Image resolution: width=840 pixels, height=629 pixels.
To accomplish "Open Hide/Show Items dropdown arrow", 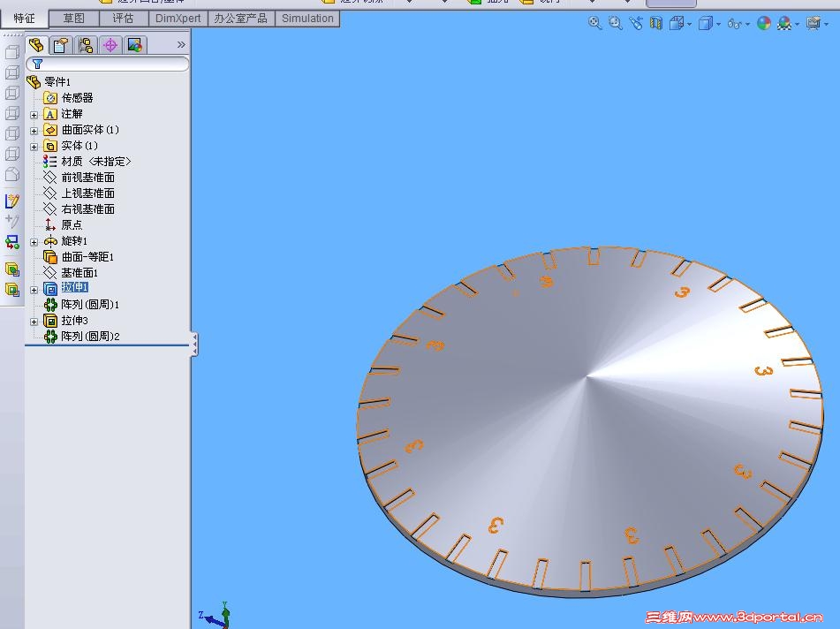I will click(x=747, y=24).
